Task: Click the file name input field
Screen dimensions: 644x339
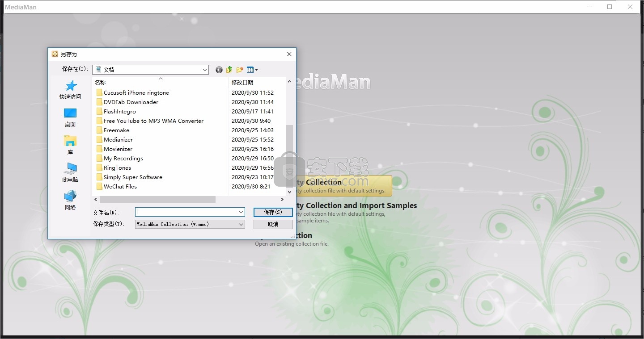Action: 186,212
